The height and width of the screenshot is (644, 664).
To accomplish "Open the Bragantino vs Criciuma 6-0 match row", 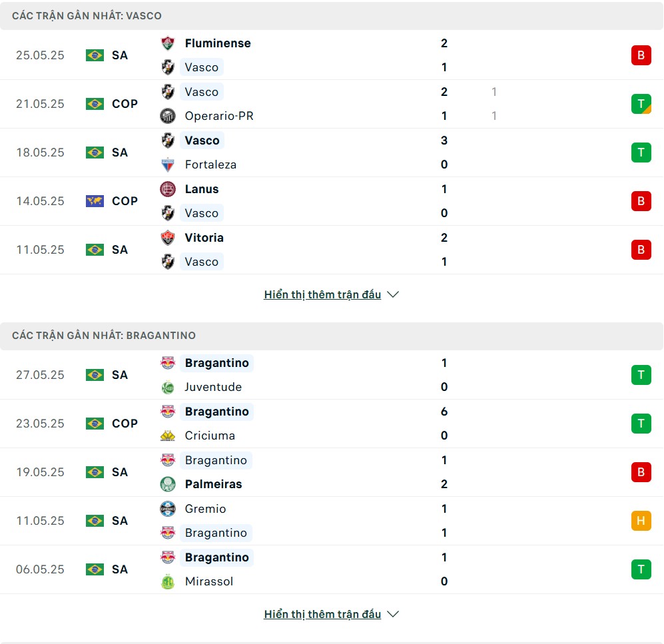I will (332, 424).
